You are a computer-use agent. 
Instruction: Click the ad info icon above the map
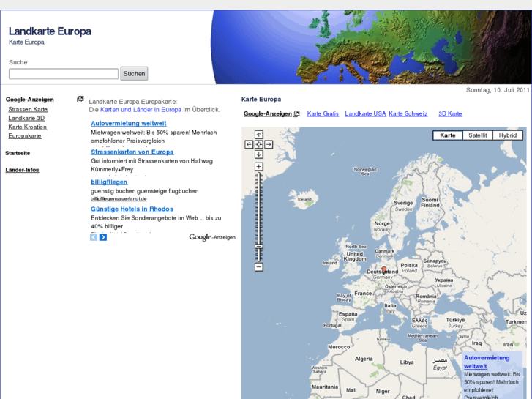[296, 113]
